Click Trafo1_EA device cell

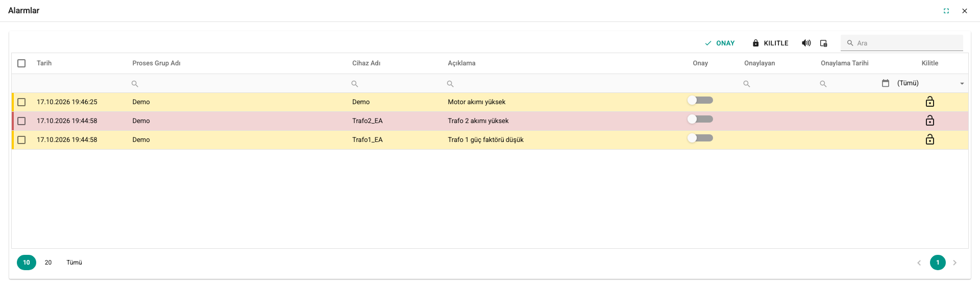367,140
